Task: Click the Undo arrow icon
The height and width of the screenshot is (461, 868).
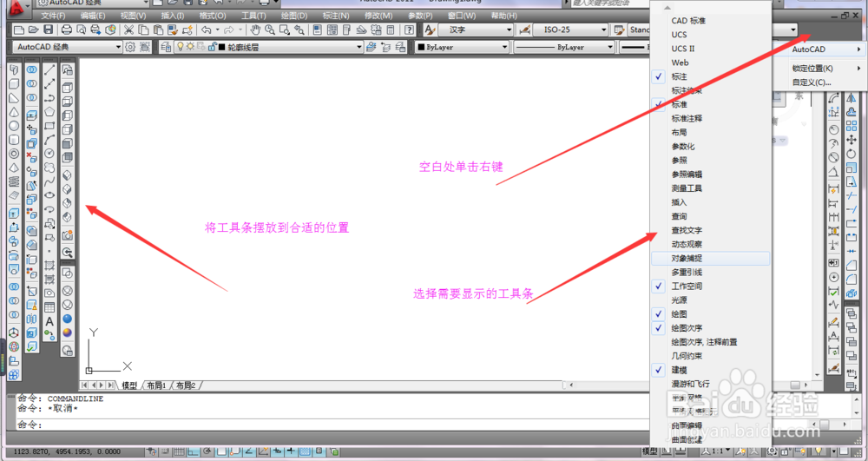Action: (207, 30)
